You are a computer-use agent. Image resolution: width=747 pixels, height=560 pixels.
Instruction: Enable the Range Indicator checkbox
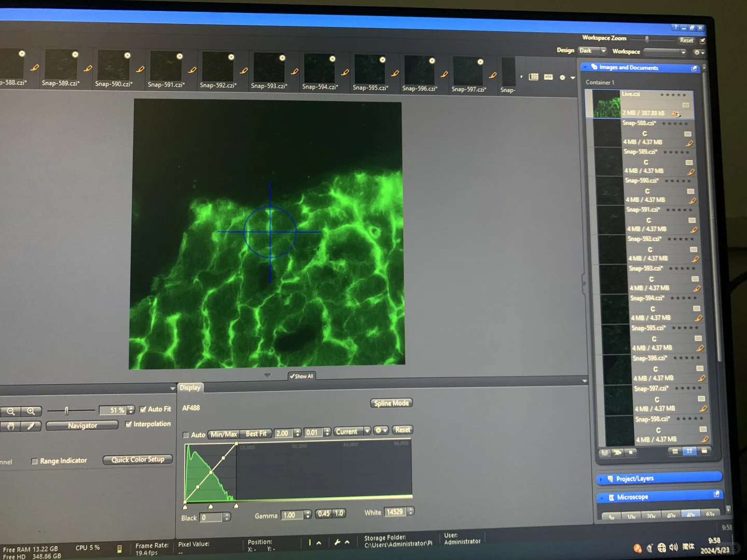35,461
